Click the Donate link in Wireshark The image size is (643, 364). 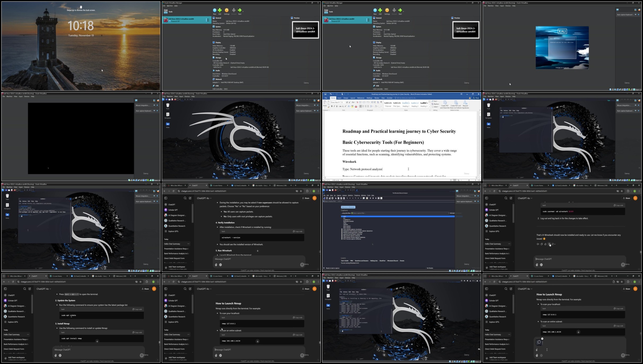pos(402,261)
